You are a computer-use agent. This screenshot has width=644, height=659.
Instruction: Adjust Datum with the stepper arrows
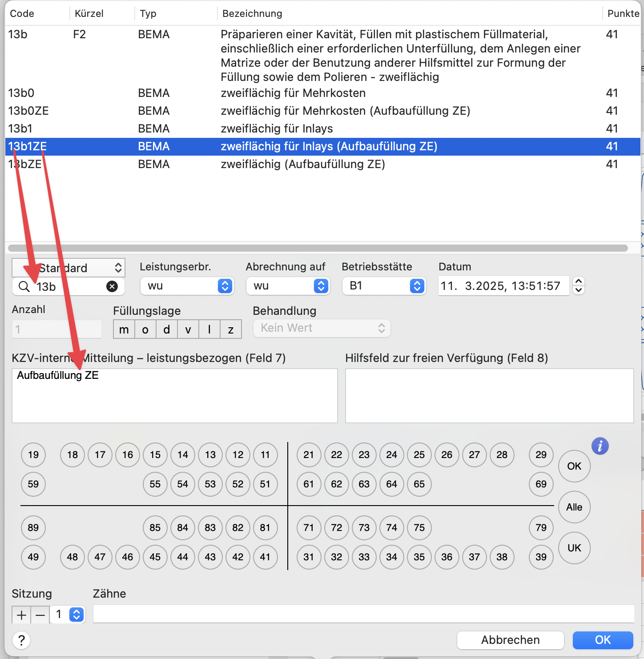coord(578,286)
